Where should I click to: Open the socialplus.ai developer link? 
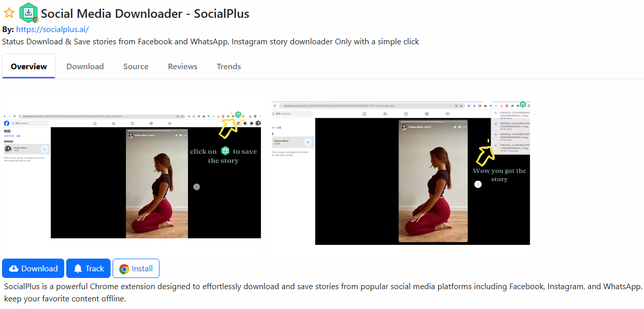pyautogui.click(x=52, y=30)
